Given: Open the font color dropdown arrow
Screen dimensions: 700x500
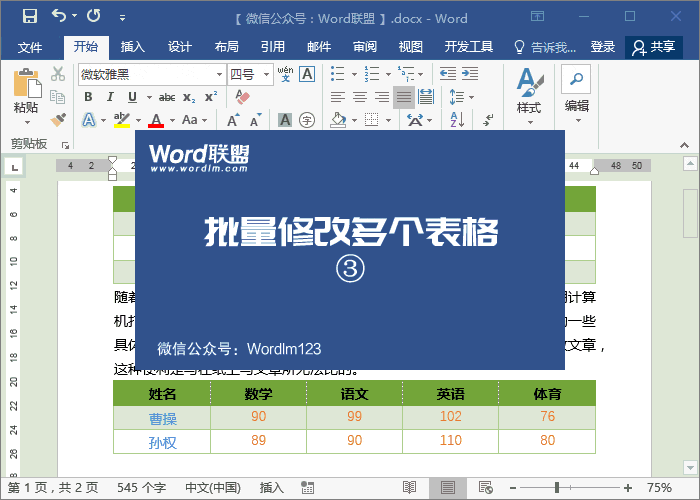Looking at the screenshot, I should (172, 121).
